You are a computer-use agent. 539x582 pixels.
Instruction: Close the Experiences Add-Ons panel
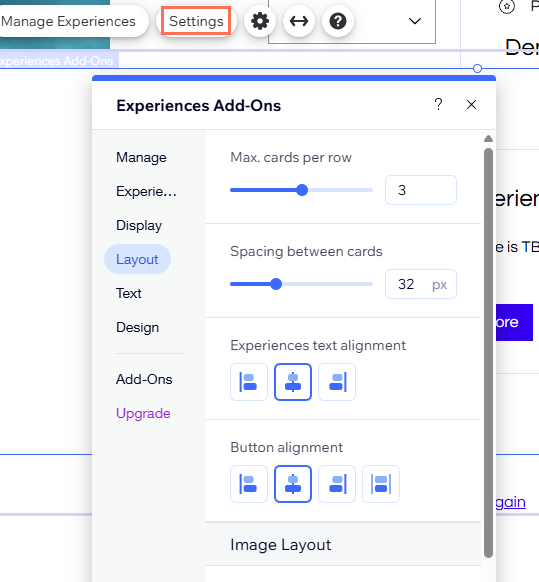tap(471, 105)
